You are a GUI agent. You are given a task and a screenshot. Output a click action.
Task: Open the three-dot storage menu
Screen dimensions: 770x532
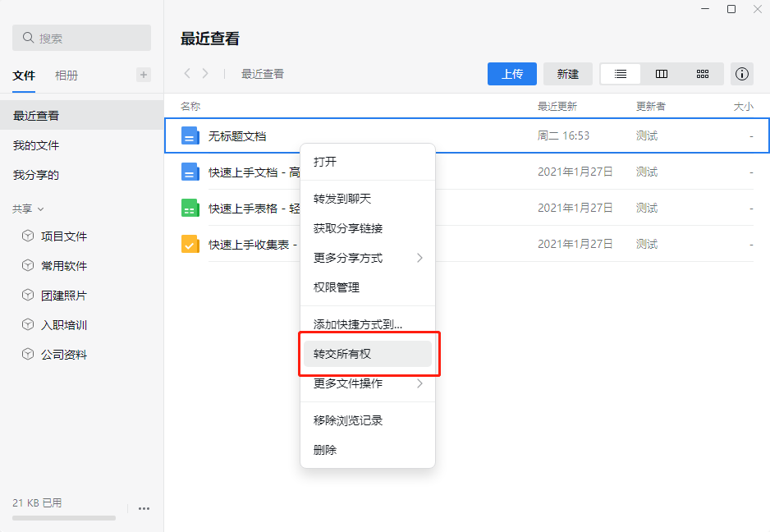coord(144,508)
